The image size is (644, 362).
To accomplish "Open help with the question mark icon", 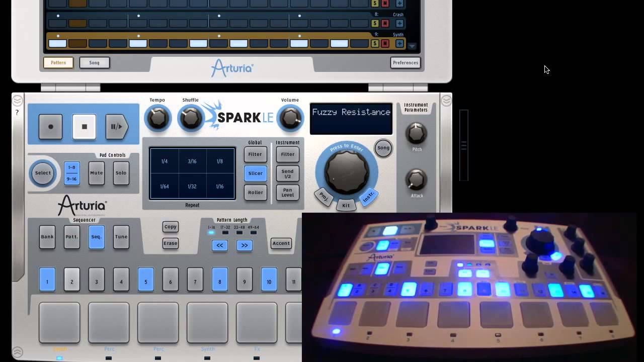I will (x=17, y=113).
